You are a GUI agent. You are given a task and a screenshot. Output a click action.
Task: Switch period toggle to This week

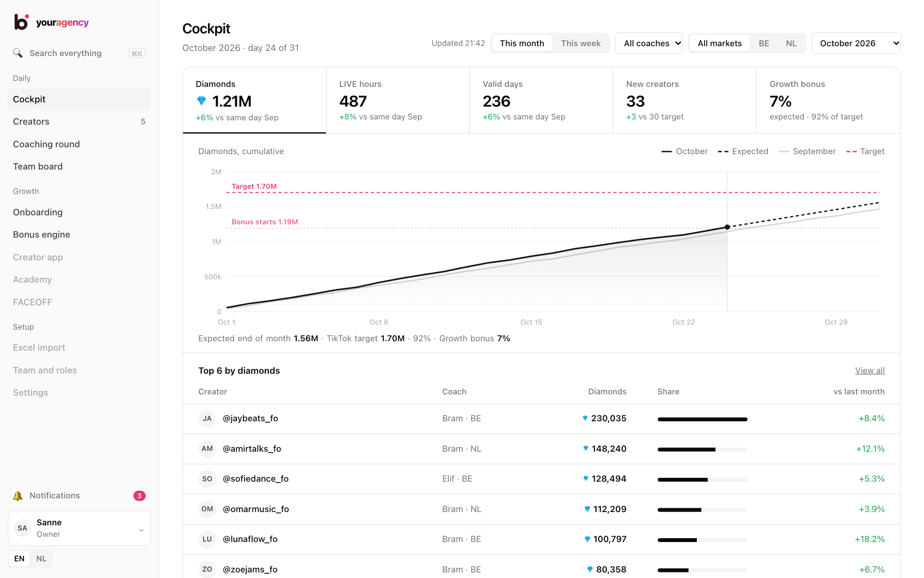click(x=580, y=43)
